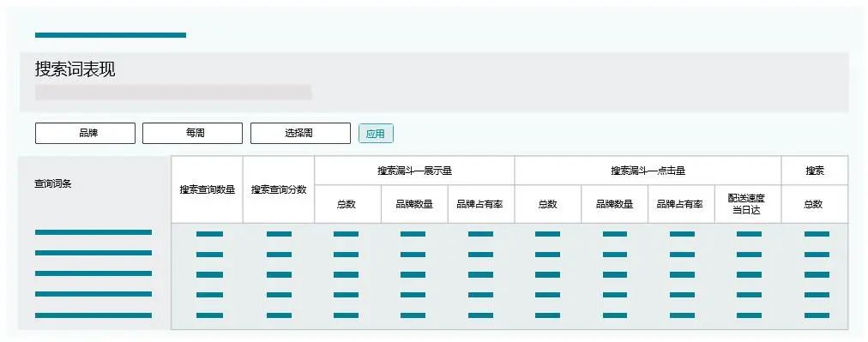Image resolution: width=868 pixels, height=342 pixels.
Task: Click 品牌占有率 under 搜索漏斗—展示量
Action: [481, 204]
